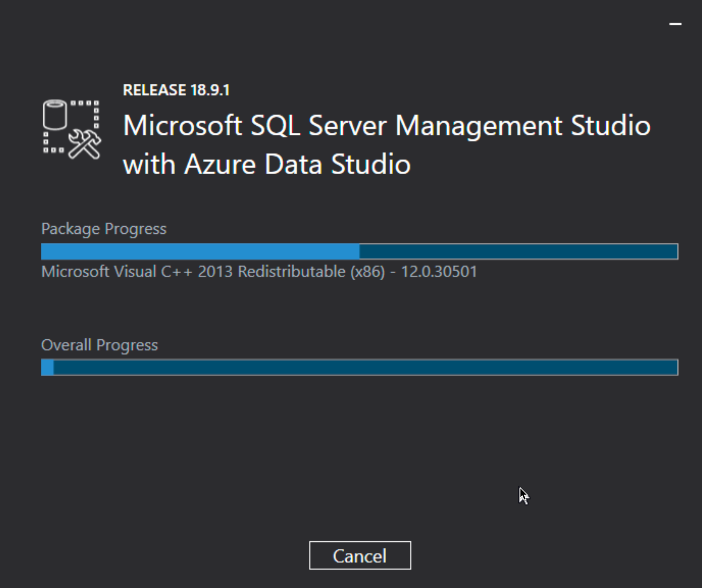Click the 'Package Progress' label
Viewport: 702px width, 588px height.
click(104, 229)
